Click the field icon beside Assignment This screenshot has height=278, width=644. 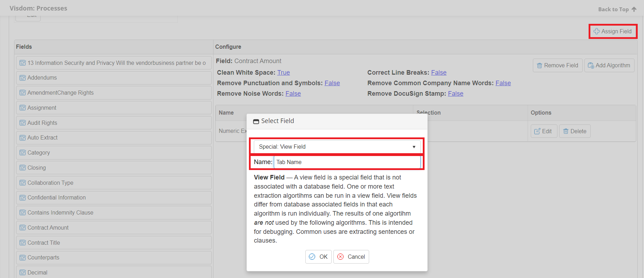(x=23, y=108)
